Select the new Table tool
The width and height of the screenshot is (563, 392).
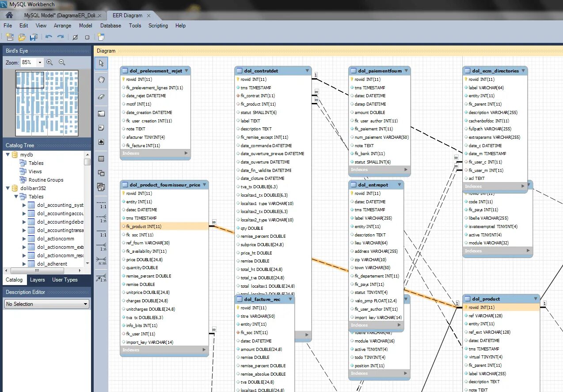point(101,159)
